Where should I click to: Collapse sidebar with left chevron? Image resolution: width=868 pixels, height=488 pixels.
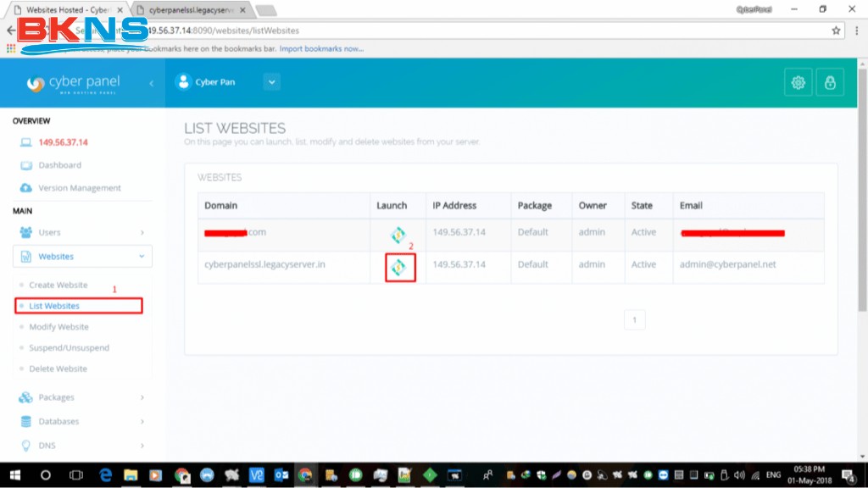152,83
